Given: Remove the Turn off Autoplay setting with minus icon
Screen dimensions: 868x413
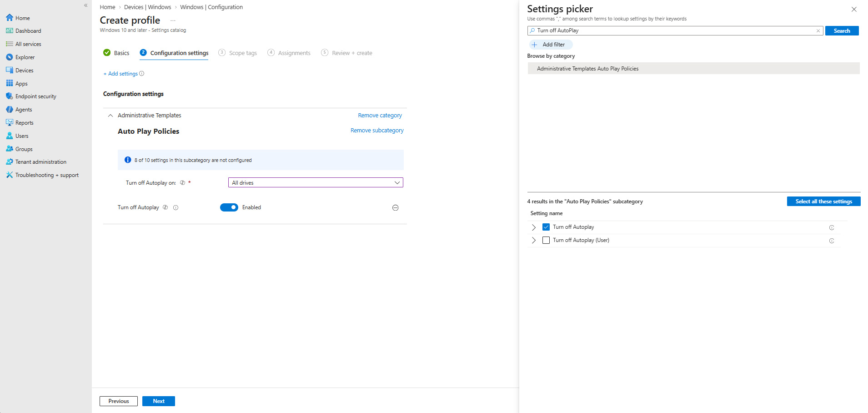Looking at the screenshot, I should tap(396, 208).
